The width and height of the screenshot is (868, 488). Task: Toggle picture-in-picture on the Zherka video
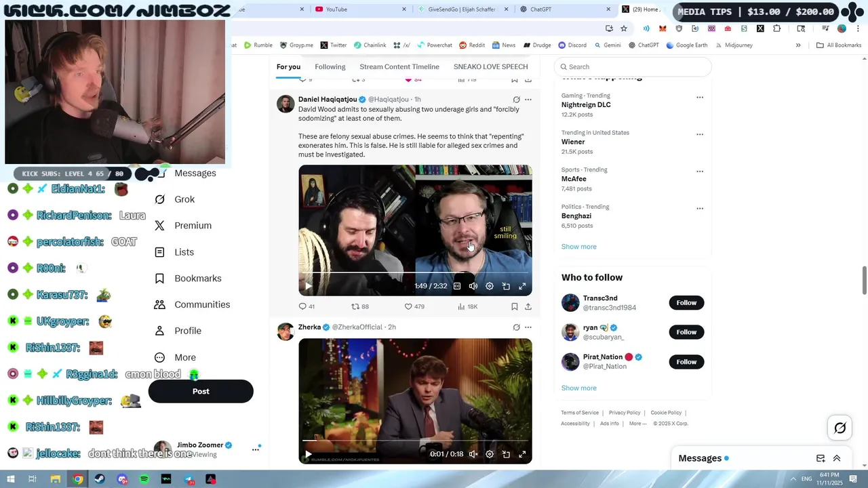pos(506,454)
